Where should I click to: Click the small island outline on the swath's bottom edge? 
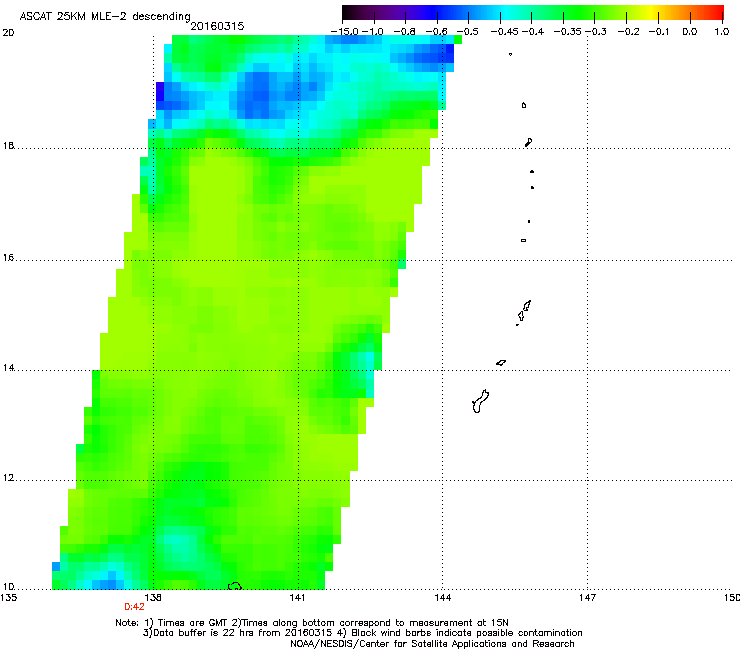pos(235,586)
